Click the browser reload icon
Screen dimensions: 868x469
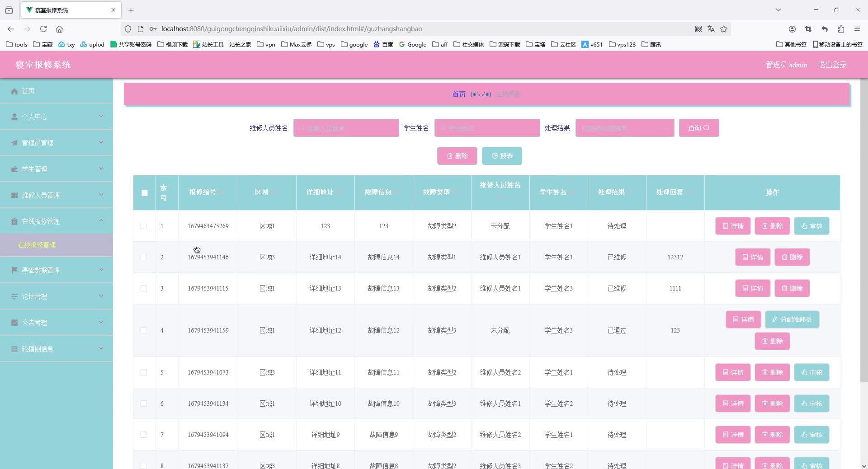[43, 29]
